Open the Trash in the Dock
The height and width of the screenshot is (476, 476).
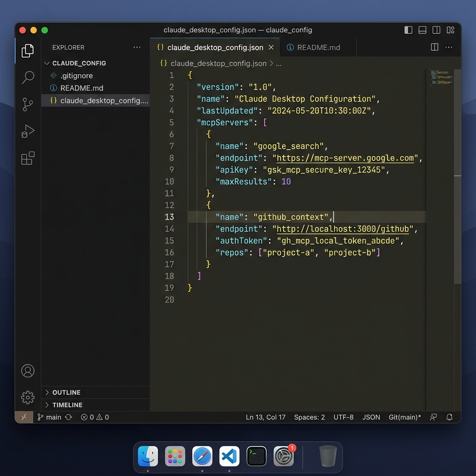pos(328,456)
